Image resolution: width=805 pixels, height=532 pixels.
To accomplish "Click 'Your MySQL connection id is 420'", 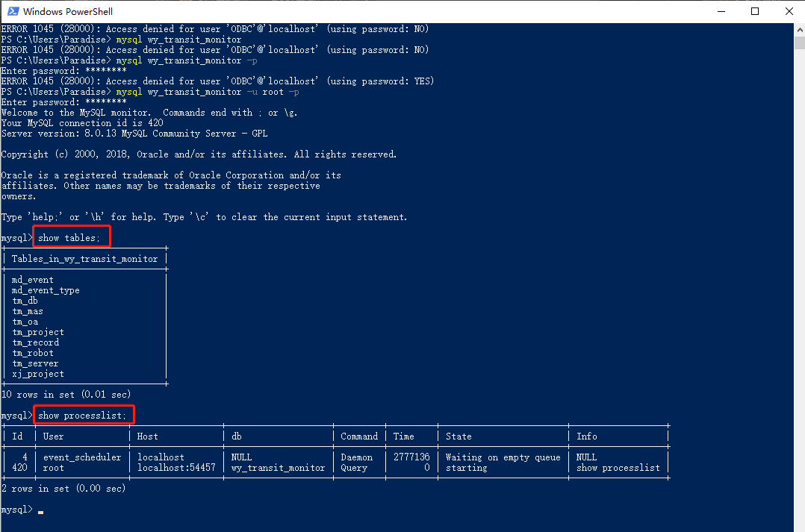I will tap(82, 123).
